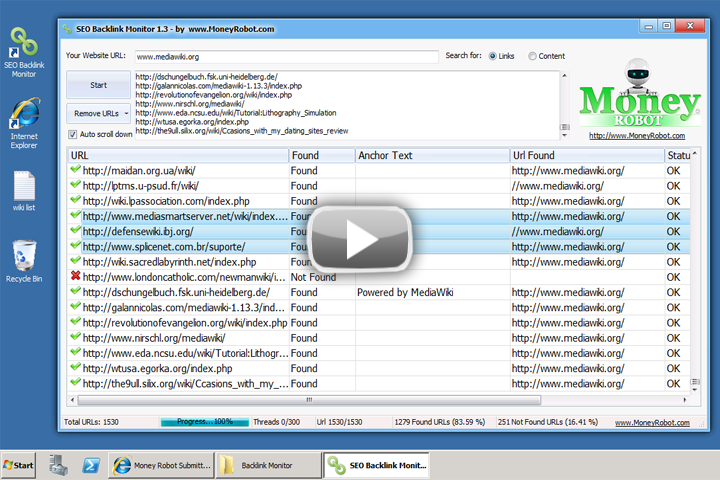Screen dimensions: 720x480
Task: Click the check icon beside www.nirschl.org row
Action: 75,337
